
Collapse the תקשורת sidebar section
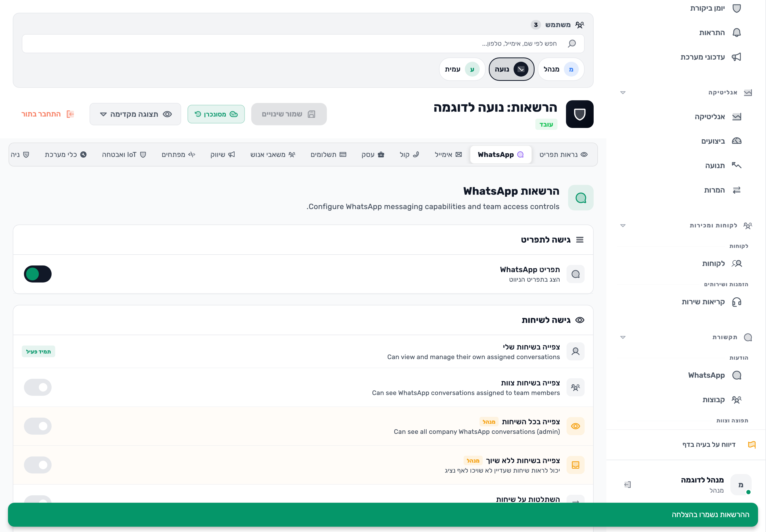click(623, 337)
